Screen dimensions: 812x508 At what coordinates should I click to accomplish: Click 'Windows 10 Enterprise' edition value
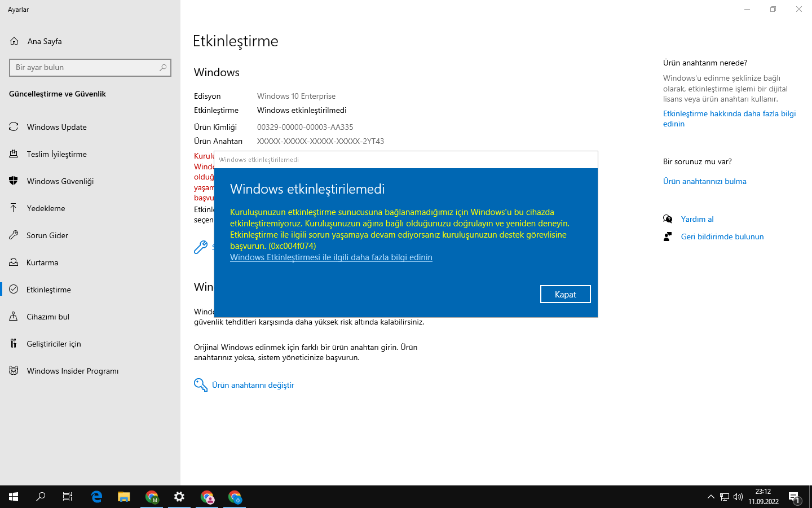point(296,96)
